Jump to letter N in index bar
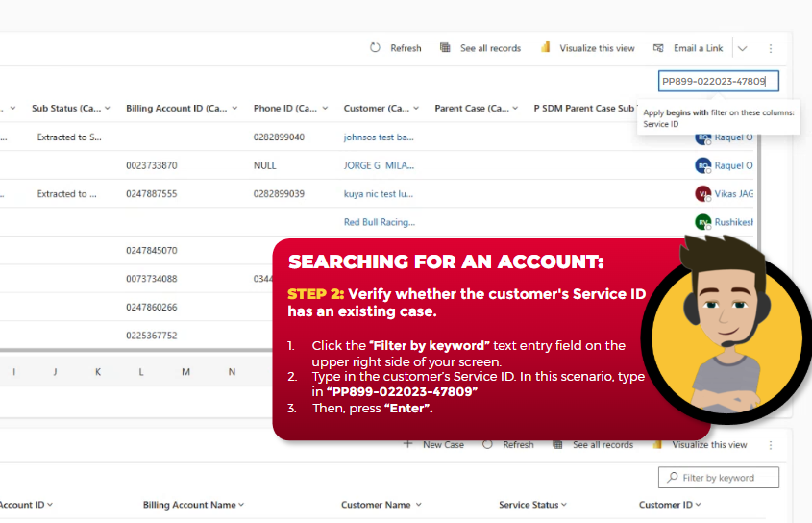The width and height of the screenshot is (812, 523). click(232, 372)
